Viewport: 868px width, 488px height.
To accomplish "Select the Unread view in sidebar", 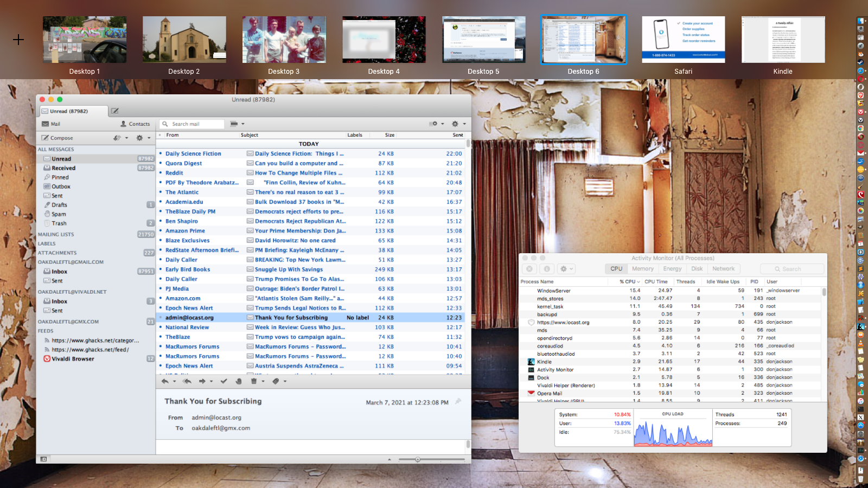I will [96, 159].
